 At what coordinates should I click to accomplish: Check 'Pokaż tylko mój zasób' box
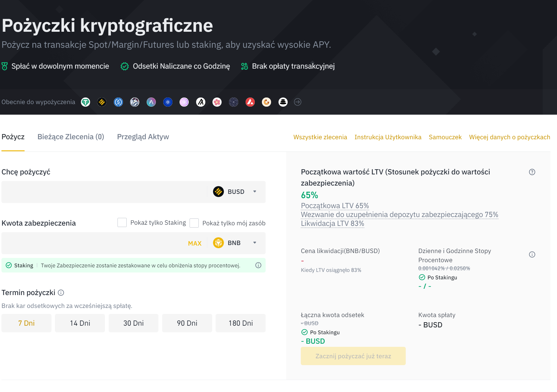point(194,223)
